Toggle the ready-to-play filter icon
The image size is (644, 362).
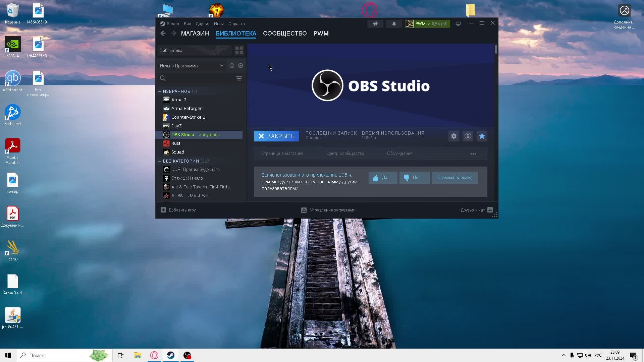coord(240,66)
